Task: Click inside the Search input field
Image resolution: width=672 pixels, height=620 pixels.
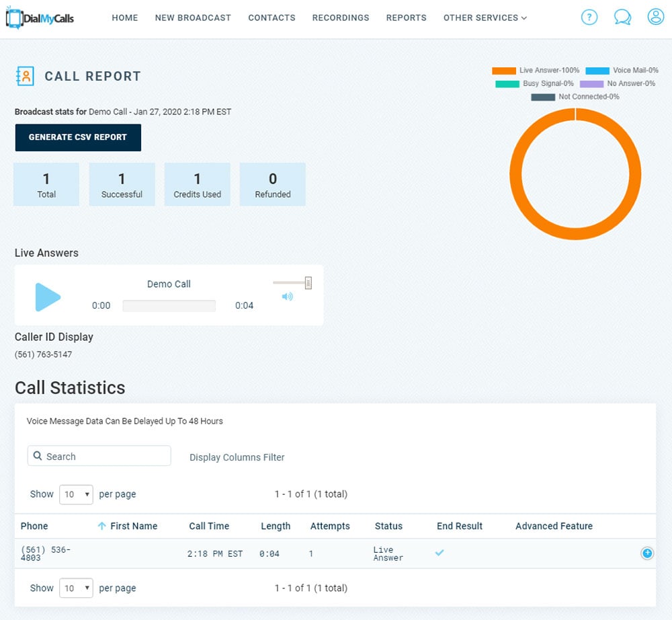Action: click(99, 456)
